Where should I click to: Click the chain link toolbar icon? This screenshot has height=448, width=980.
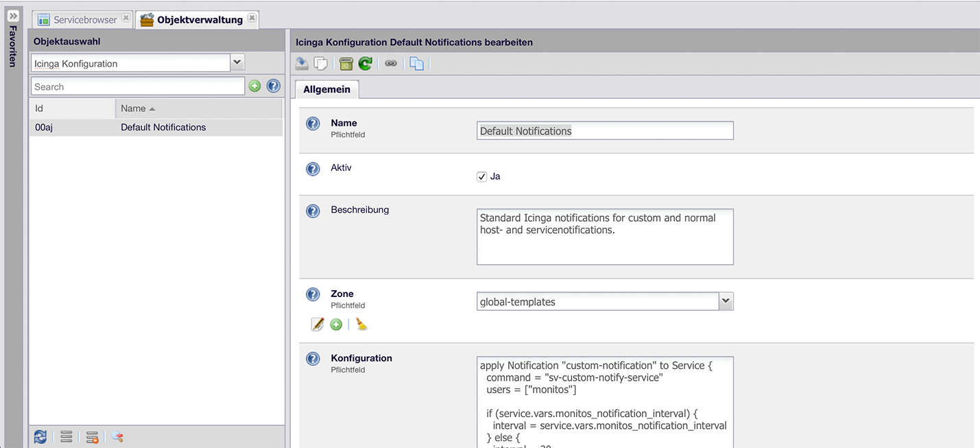391,64
